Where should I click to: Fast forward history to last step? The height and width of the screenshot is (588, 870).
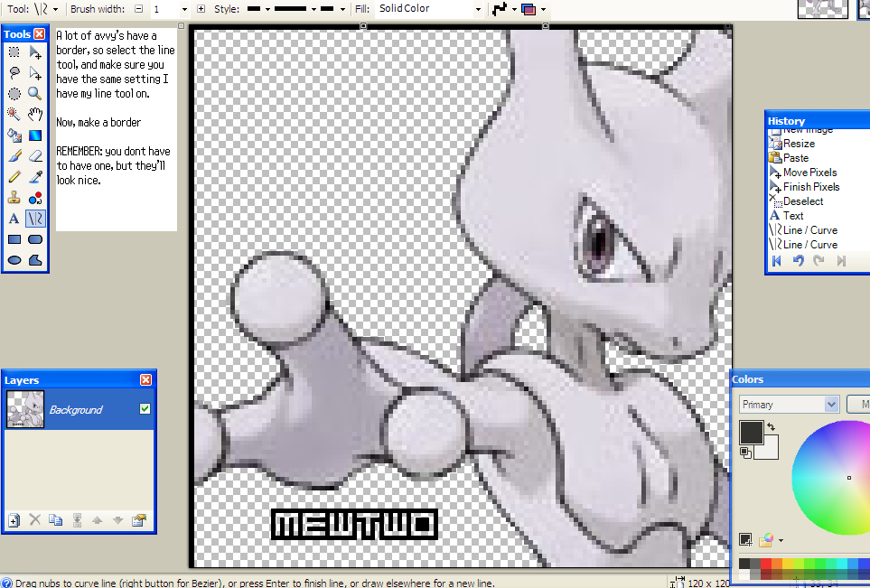tap(841, 261)
